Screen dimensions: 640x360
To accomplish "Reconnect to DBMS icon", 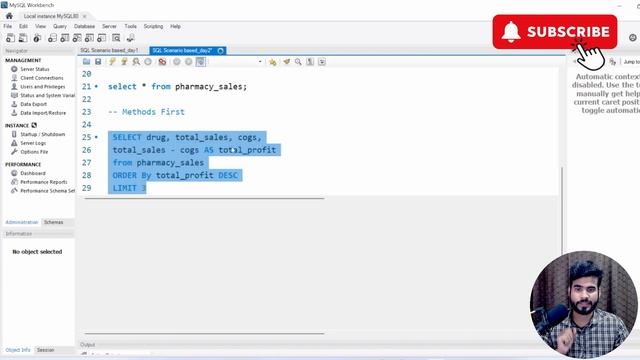I will click(x=131, y=38).
